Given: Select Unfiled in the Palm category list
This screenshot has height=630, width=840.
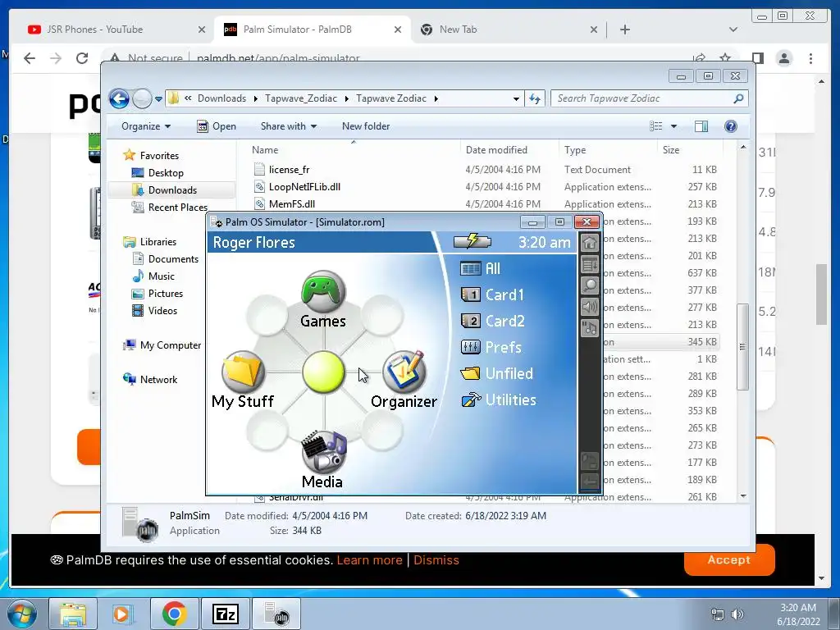Looking at the screenshot, I should click(496, 373).
